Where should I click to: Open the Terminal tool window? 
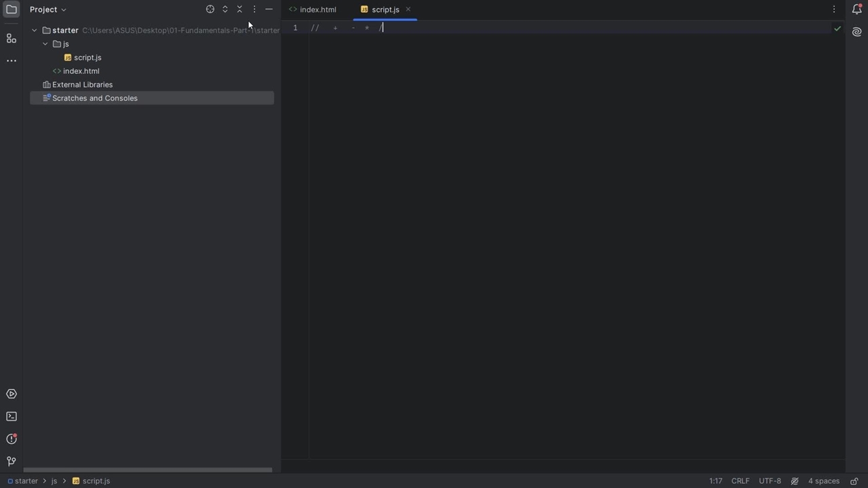pyautogui.click(x=11, y=416)
